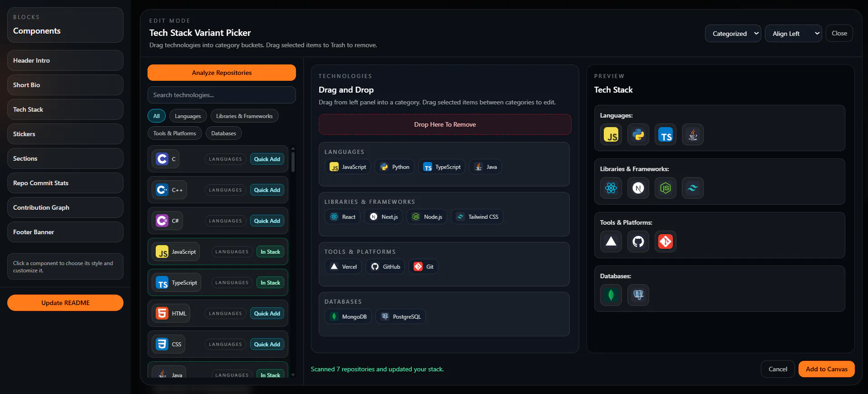Select the All filter tab

pyautogui.click(x=157, y=116)
